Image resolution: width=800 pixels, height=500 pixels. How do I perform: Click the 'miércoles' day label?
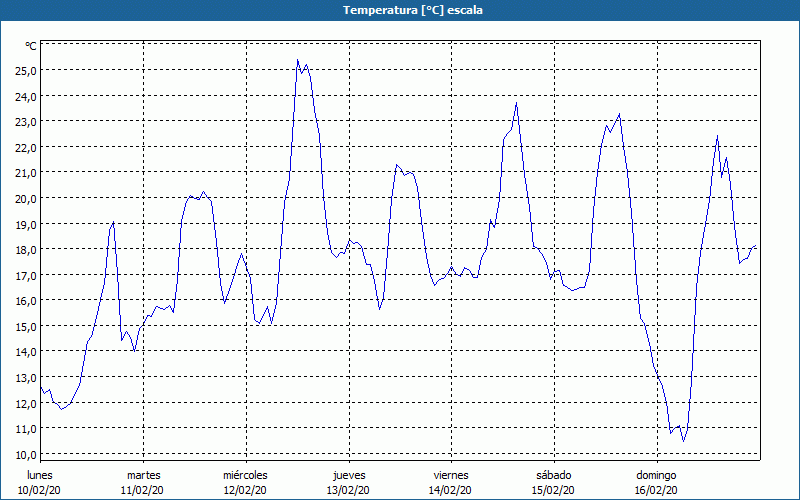click(x=245, y=475)
